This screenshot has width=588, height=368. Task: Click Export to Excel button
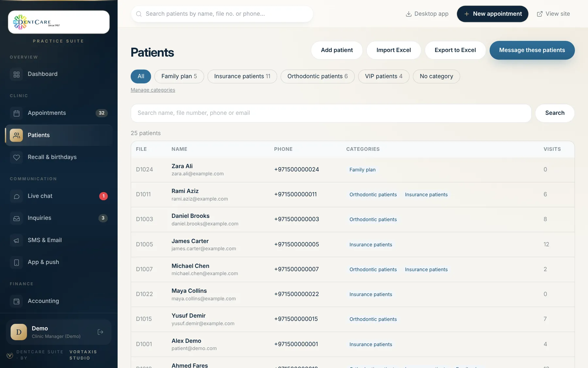click(x=455, y=50)
